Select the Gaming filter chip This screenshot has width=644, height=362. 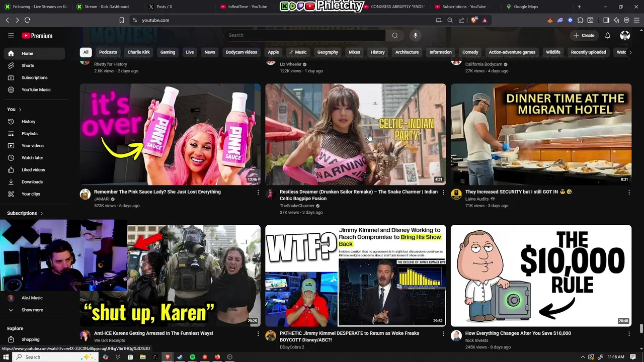click(168, 52)
